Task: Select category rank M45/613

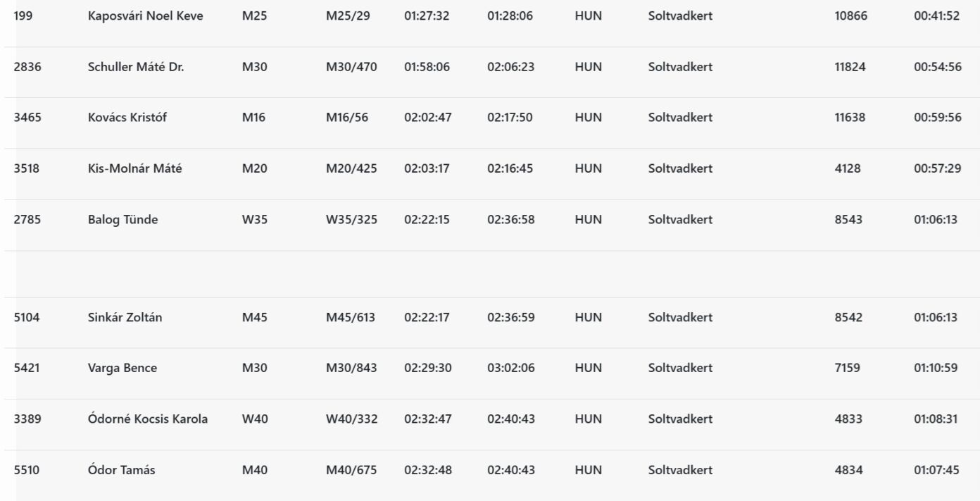Action: click(x=351, y=317)
